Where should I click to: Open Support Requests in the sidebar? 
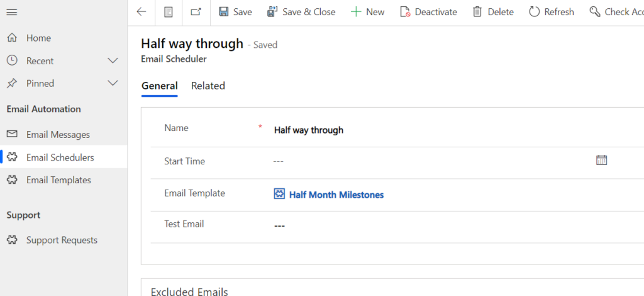(x=64, y=240)
